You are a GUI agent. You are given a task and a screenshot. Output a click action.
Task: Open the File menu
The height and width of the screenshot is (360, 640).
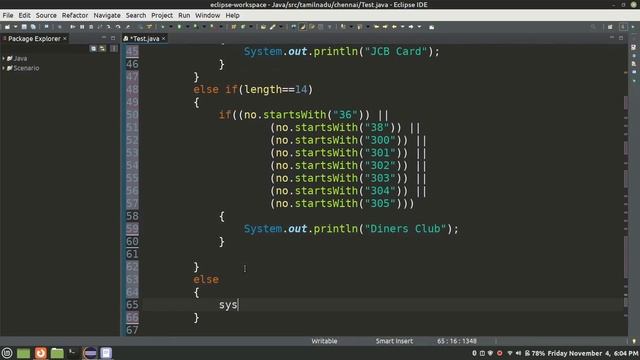8,16
